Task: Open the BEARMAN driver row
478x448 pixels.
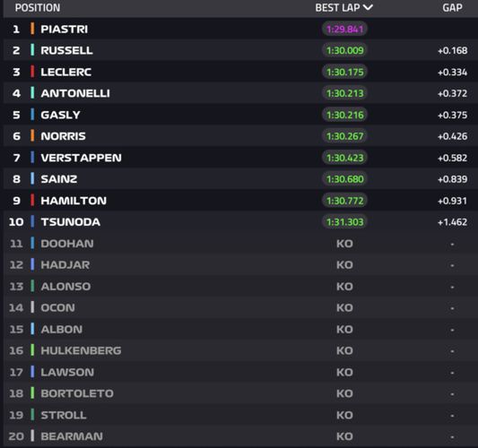Action: coord(240,436)
